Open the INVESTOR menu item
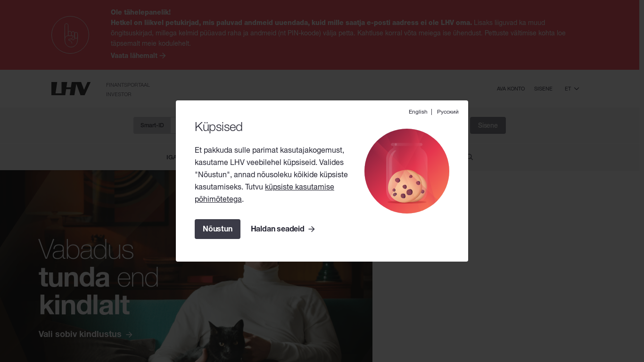The height and width of the screenshot is (362, 644). [119, 94]
